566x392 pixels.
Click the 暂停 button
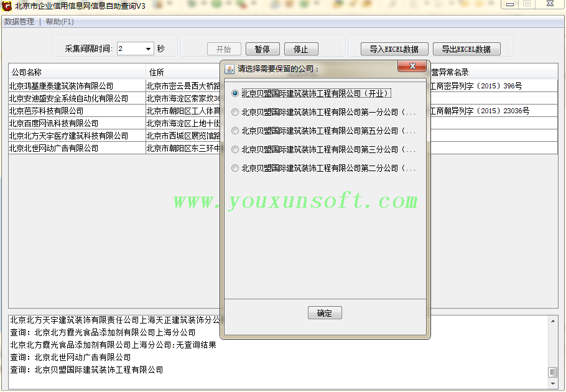(262, 49)
